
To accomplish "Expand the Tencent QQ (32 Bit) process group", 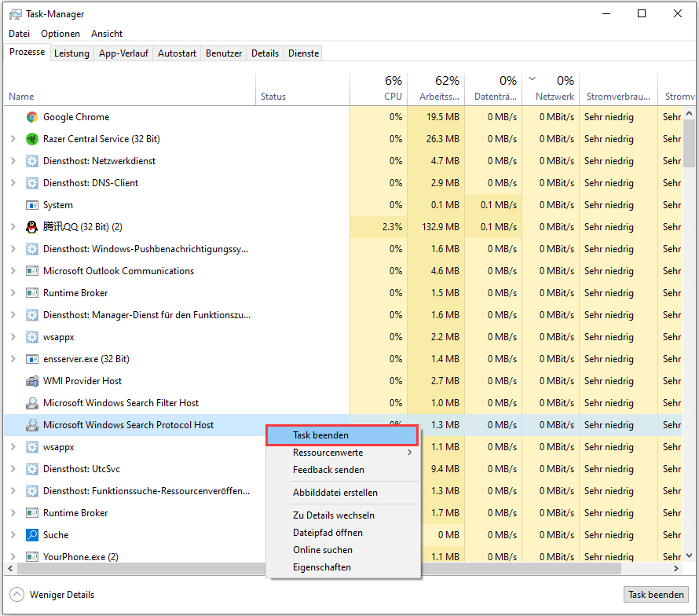I will [x=13, y=227].
